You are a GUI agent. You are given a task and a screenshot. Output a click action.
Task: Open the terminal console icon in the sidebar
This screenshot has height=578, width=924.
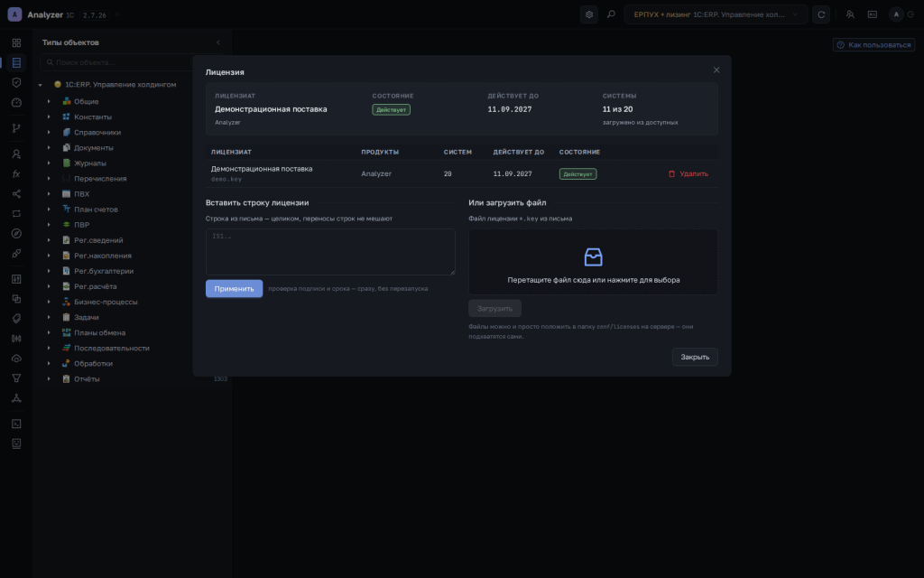click(16, 424)
